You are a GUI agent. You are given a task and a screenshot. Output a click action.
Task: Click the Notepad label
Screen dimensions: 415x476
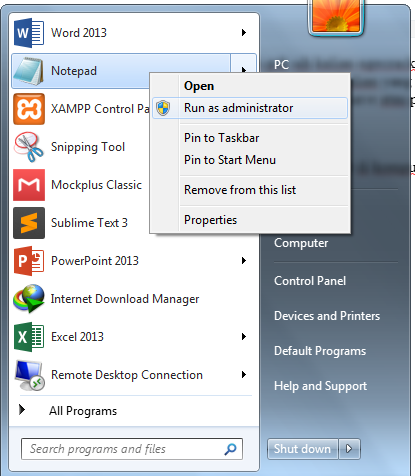[74, 71]
